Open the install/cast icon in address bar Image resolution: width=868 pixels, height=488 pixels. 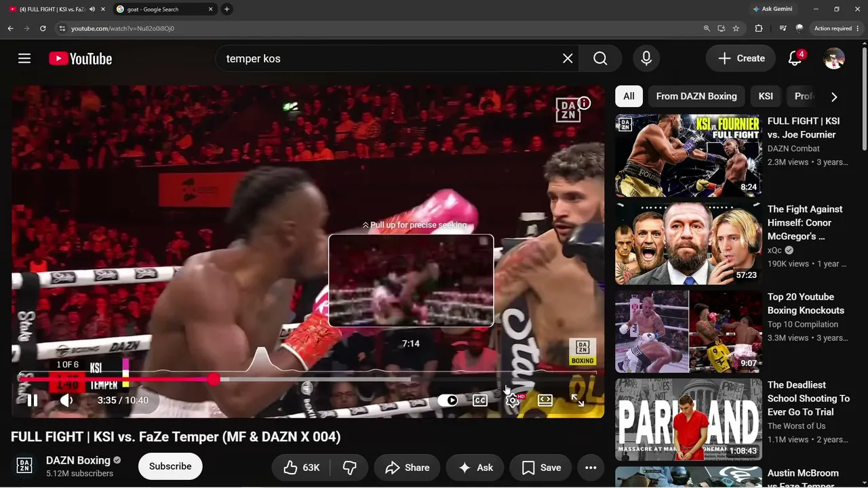722,28
